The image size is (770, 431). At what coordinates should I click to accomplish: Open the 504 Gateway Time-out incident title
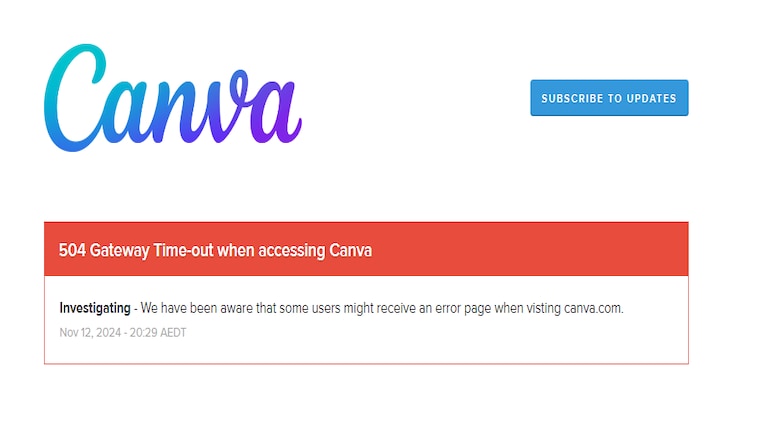click(x=215, y=250)
